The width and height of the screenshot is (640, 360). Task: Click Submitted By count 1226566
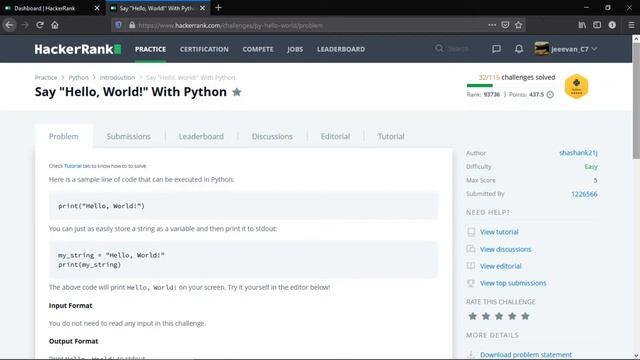coord(584,194)
